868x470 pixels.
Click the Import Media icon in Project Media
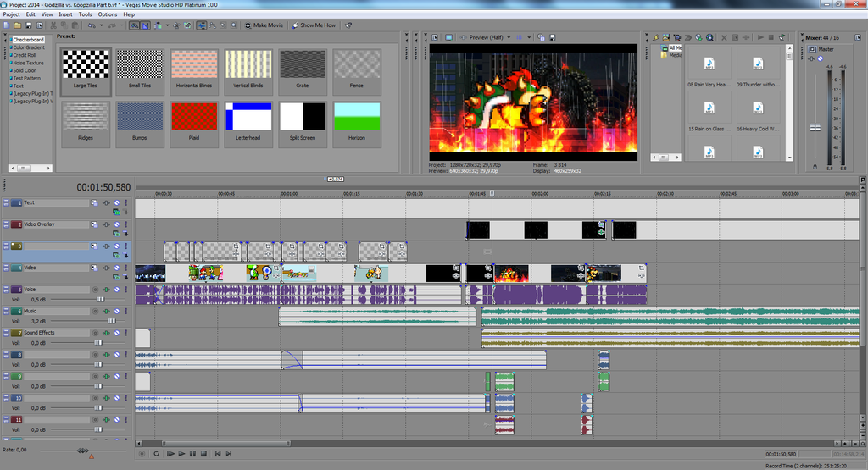pos(666,37)
